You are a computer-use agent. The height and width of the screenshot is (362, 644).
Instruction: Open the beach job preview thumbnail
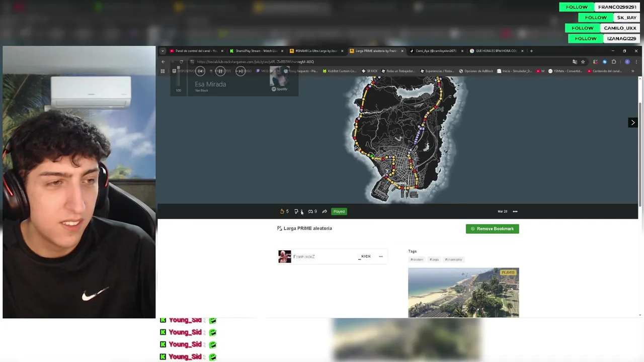[x=463, y=293]
